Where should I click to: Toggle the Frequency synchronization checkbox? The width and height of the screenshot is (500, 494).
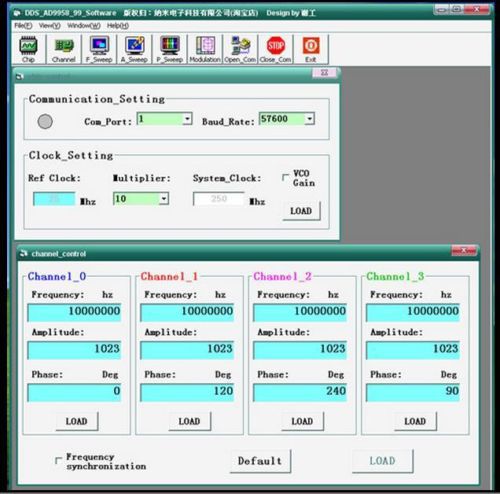pyautogui.click(x=58, y=460)
